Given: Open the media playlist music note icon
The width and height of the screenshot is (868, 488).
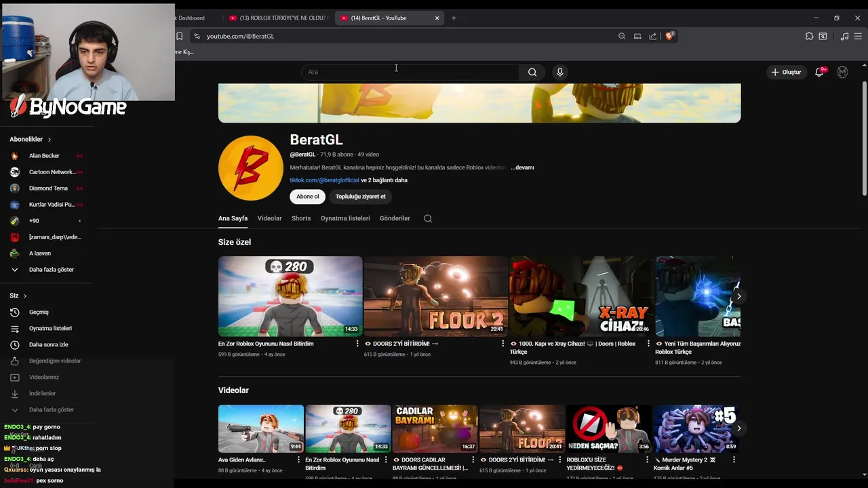Looking at the screenshot, I should [x=844, y=36].
